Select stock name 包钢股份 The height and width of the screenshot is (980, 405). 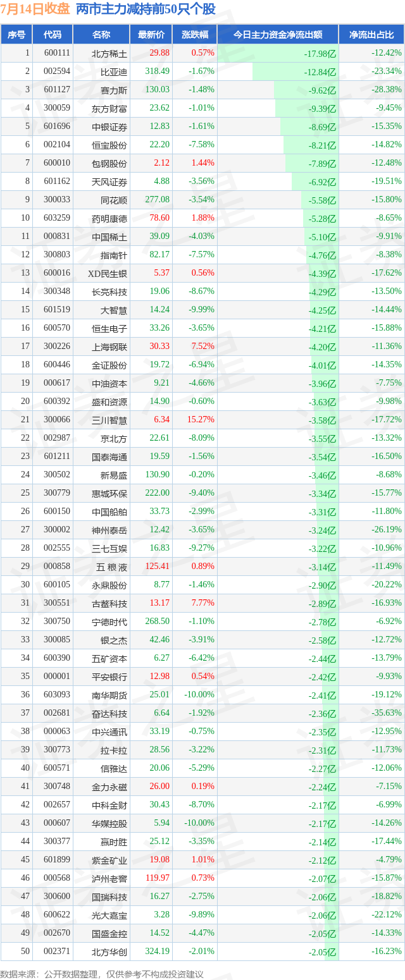[x=109, y=163]
